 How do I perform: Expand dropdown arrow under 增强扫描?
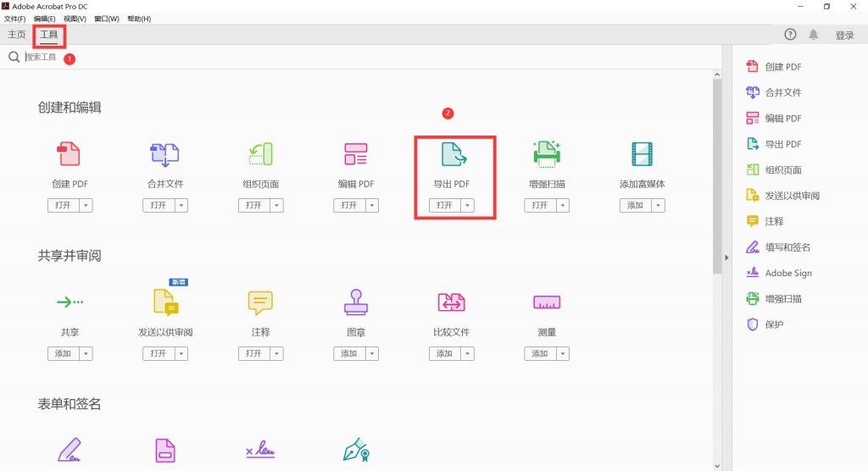(x=563, y=205)
